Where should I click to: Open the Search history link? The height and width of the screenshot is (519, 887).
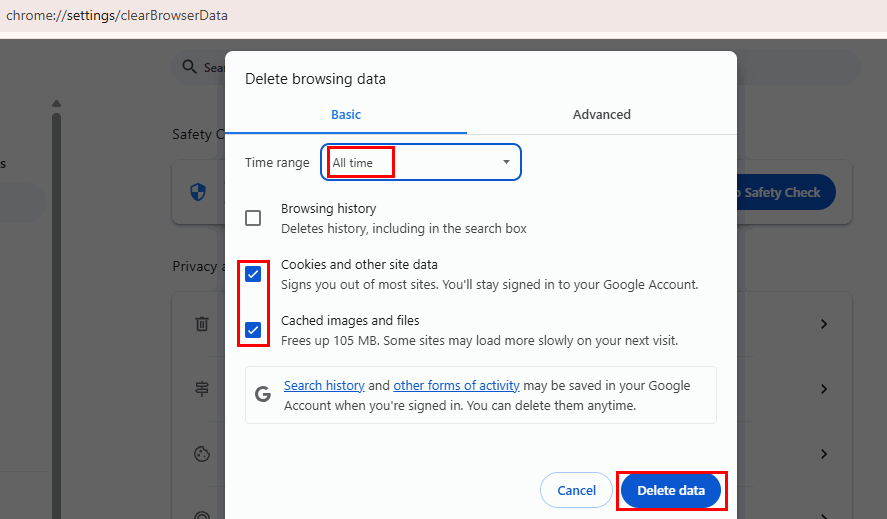[324, 385]
